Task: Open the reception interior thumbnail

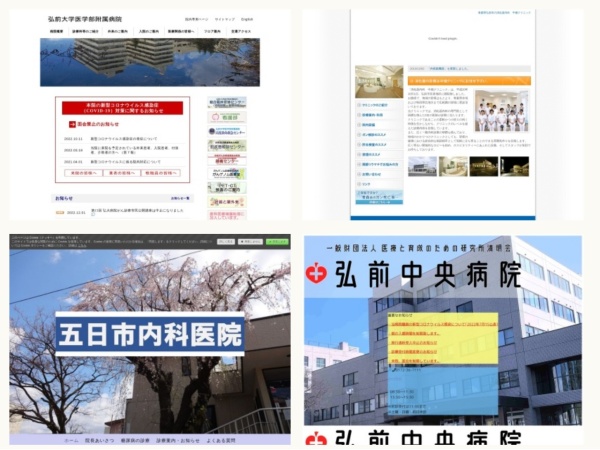Action: pos(453,166)
